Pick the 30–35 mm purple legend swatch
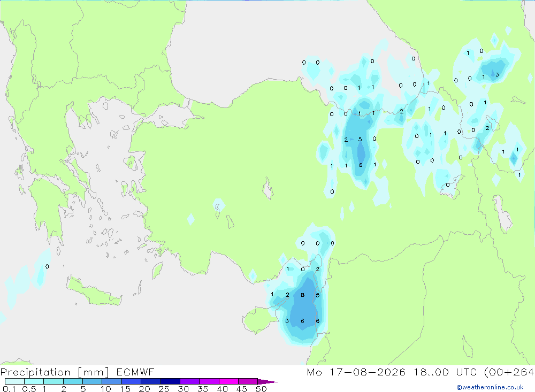 point(190,381)
